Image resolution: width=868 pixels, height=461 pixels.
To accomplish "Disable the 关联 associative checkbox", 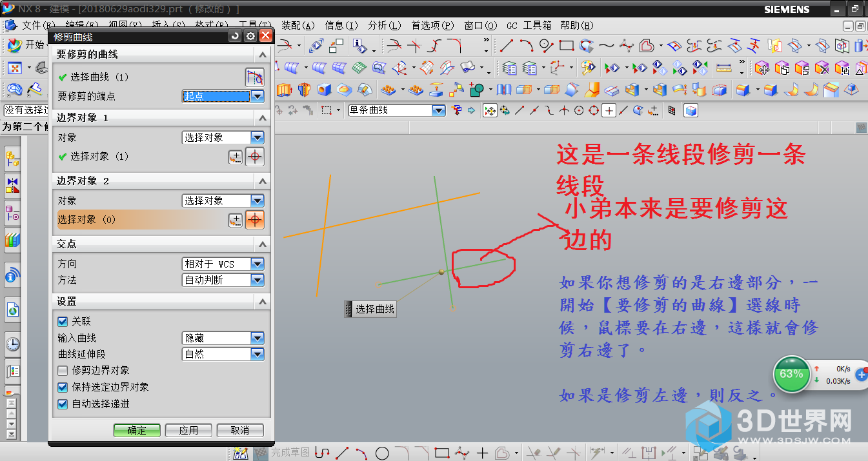I will pyautogui.click(x=63, y=321).
